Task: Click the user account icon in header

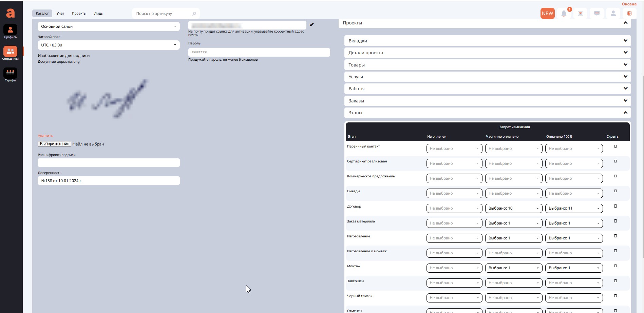Action: (x=613, y=14)
